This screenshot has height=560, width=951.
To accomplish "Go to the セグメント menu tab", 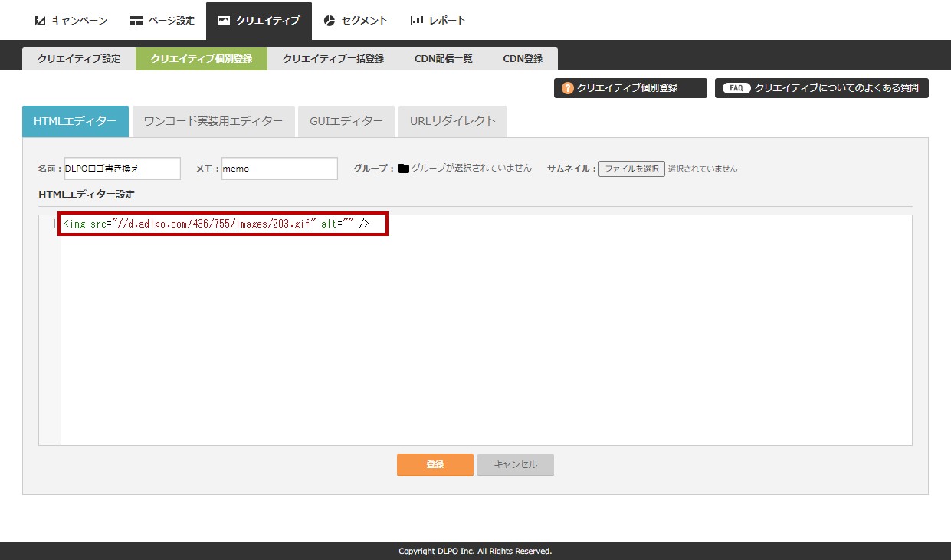I will click(356, 21).
